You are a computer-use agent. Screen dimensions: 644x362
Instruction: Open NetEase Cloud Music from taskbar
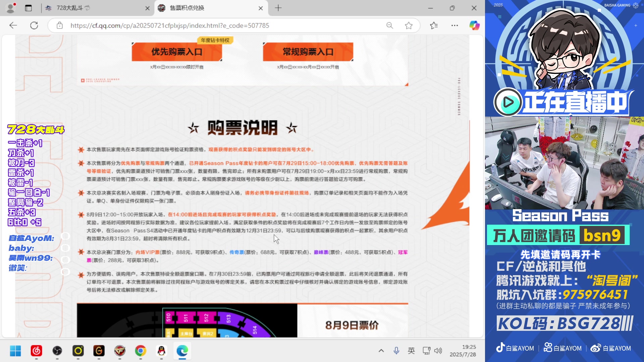36,351
